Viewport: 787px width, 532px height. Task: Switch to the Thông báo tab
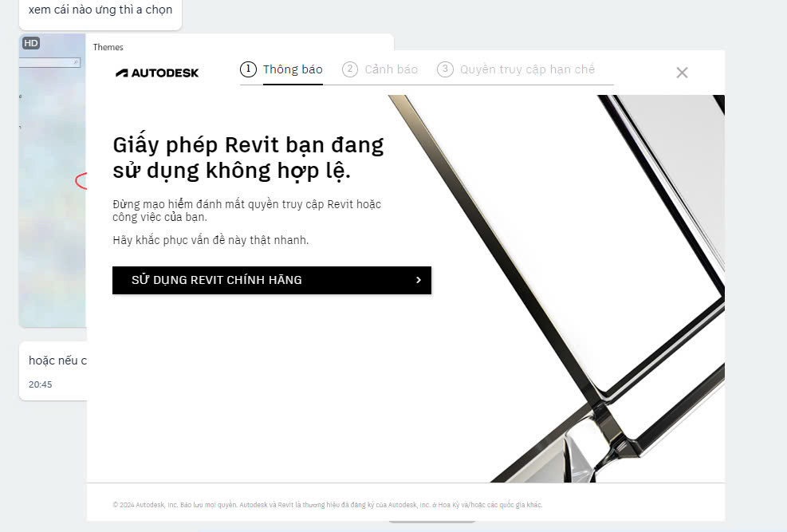click(x=293, y=69)
